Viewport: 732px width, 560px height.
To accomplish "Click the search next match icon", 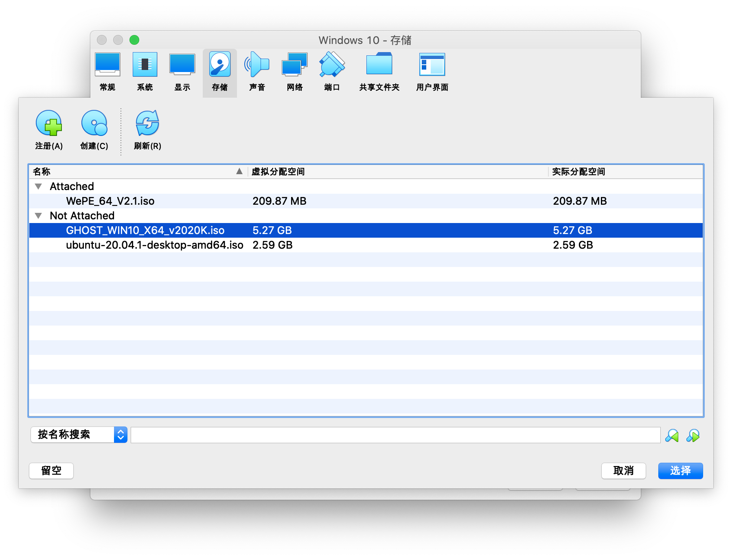I will (x=693, y=436).
